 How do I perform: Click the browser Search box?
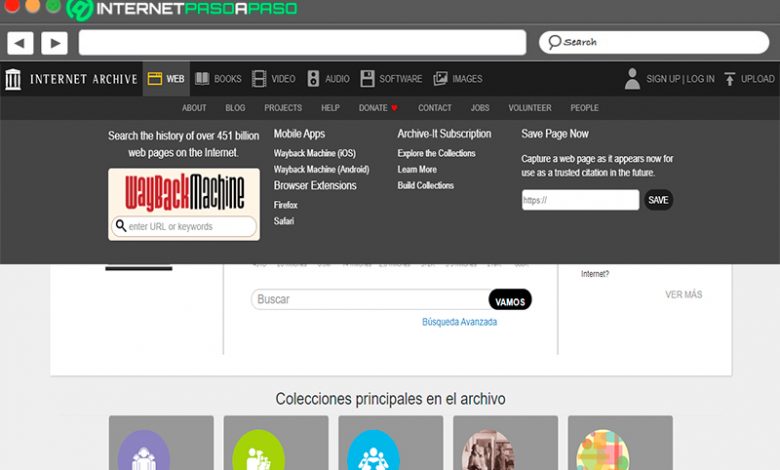[x=654, y=42]
